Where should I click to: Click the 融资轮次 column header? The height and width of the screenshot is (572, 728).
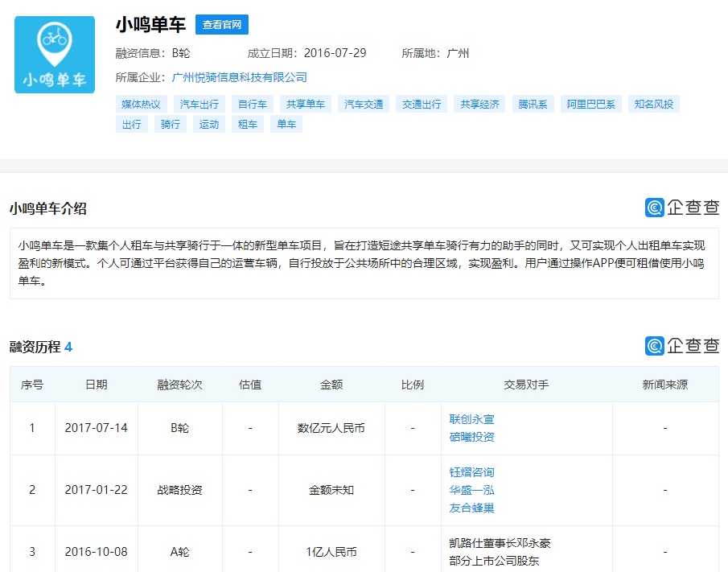click(x=179, y=385)
